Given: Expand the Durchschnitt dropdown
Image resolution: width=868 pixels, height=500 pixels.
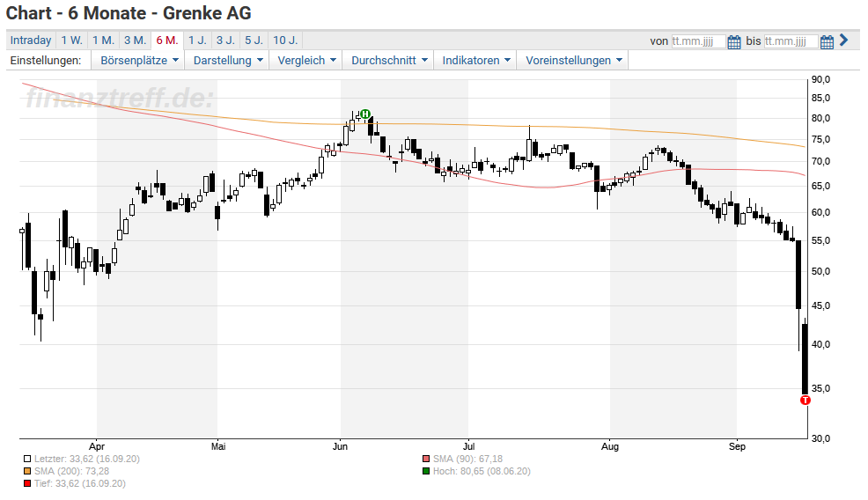Looking at the screenshot, I should pos(388,61).
